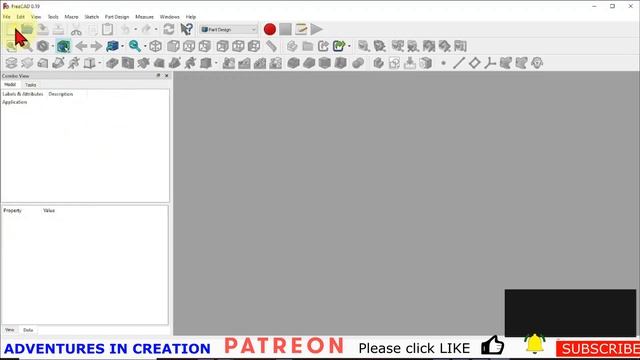Viewport: 640px width, 360px height.
Task: Save the active document
Action: click(43, 29)
